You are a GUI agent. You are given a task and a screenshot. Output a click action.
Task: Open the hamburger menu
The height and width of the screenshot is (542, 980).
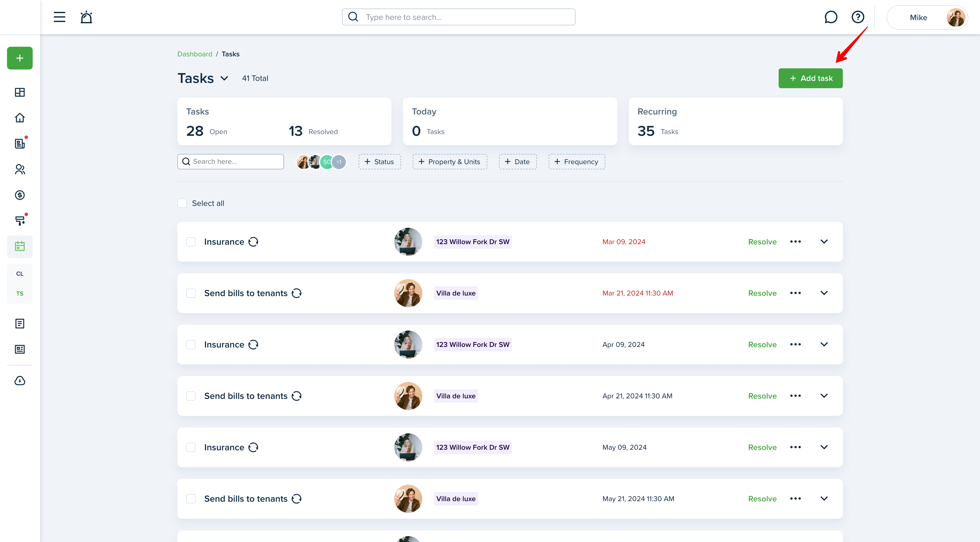pyautogui.click(x=59, y=17)
